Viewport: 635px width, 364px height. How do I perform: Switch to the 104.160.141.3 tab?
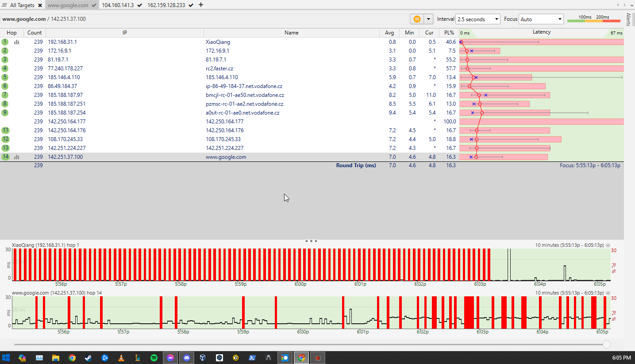coord(118,5)
